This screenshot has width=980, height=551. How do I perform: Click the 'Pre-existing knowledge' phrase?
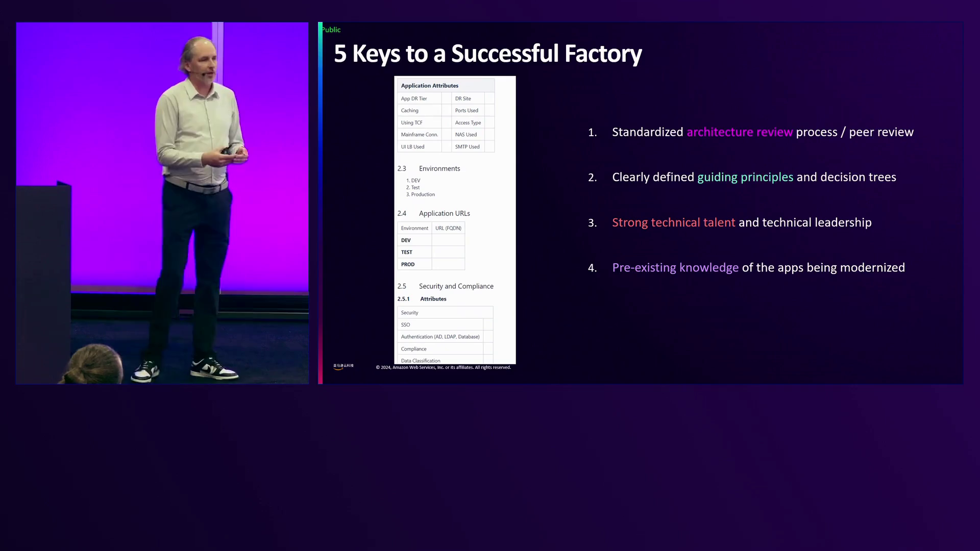click(x=675, y=268)
